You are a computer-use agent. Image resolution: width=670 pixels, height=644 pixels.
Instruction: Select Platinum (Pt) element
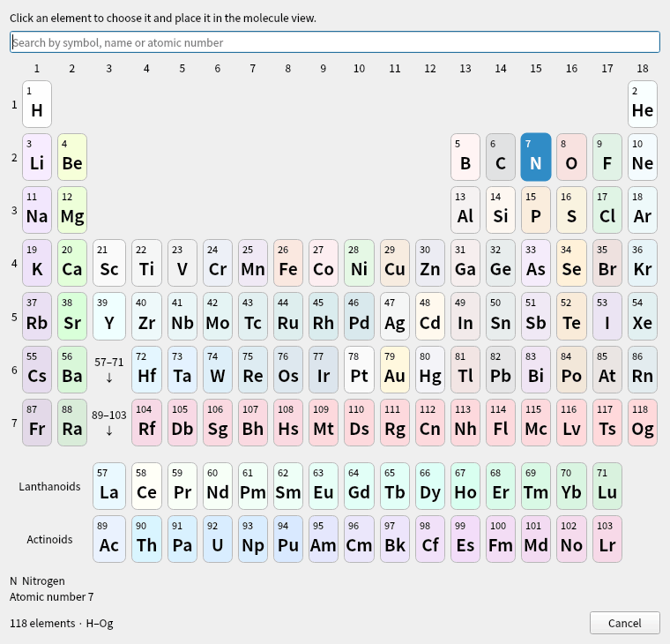point(359,370)
